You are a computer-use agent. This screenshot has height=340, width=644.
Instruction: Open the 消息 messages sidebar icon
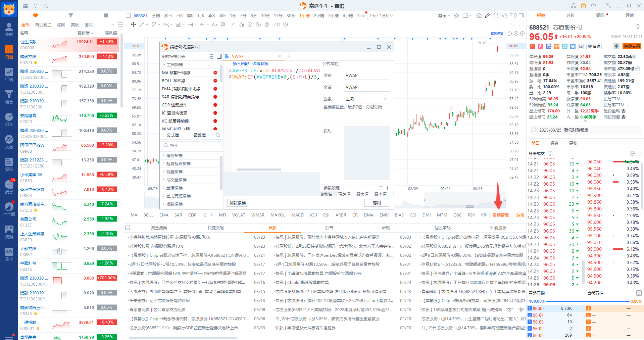coord(9,187)
